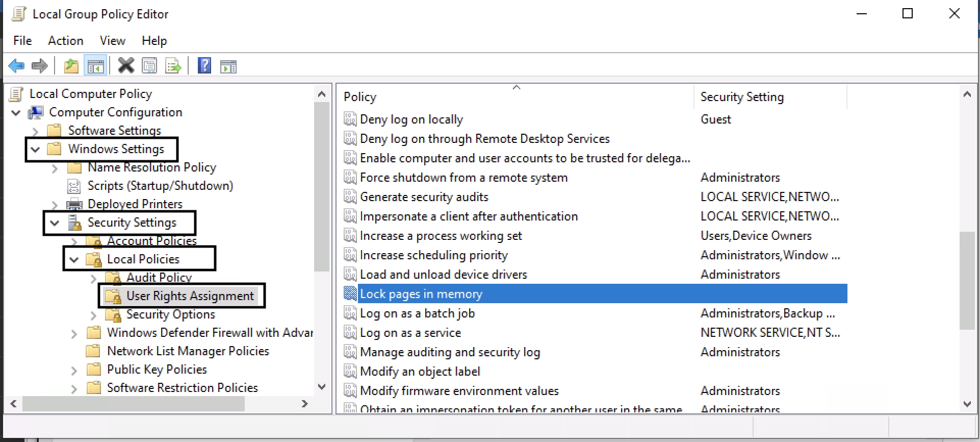Click the Forward arrow toolbar icon
The height and width of the screenshot is (442, 980).
pyautogui.click(x=40, y=66)
